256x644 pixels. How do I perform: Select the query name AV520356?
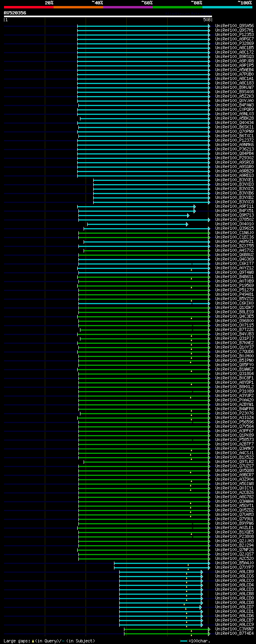(x=15, y=13)
